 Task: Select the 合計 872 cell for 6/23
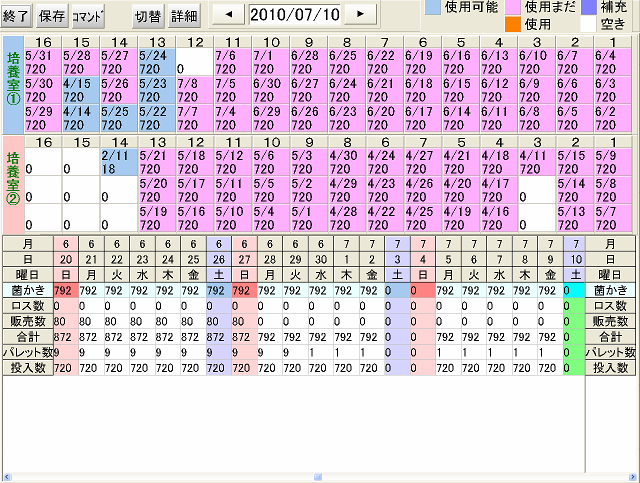[x=142, y=337]
